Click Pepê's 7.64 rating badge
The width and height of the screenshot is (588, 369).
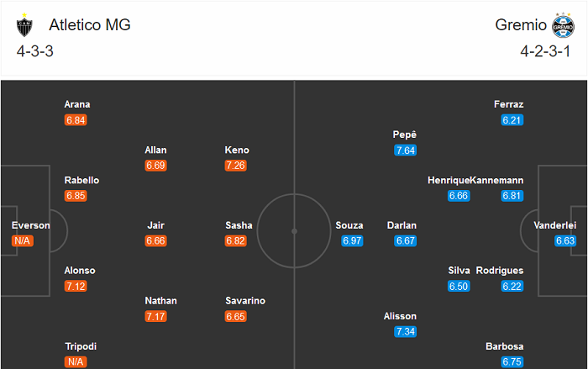point(405,150)
